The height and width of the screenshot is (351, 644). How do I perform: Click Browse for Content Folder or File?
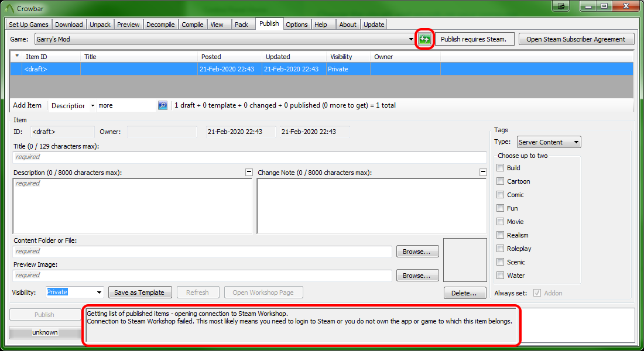417,251
